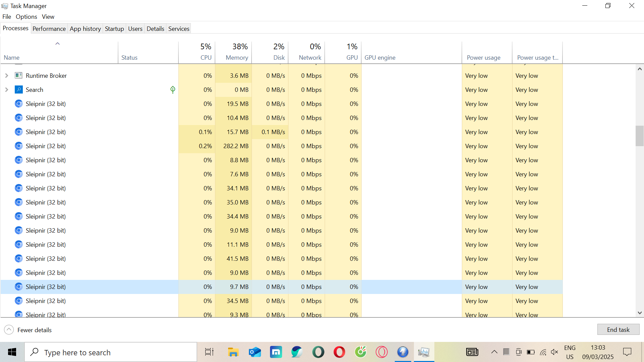Open Task View from the taskbar
Screen dimensions: 644x362
pos(209,352)
